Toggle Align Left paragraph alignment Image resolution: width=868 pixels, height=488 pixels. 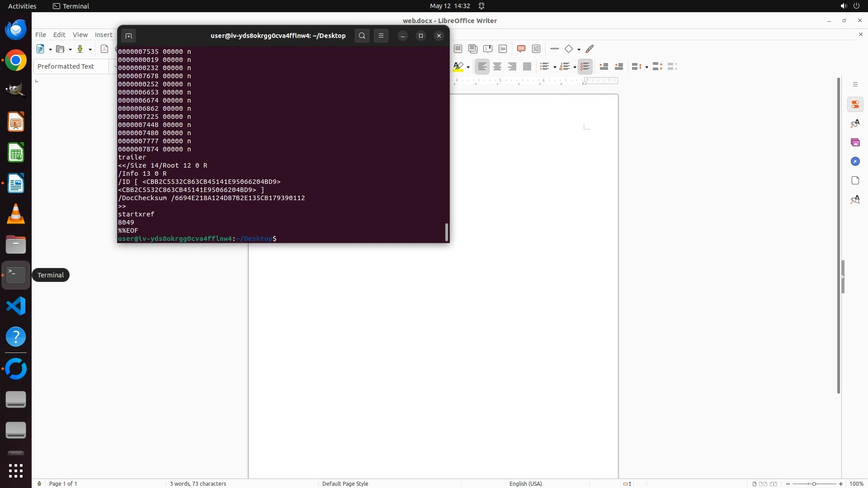coord(482,66)
